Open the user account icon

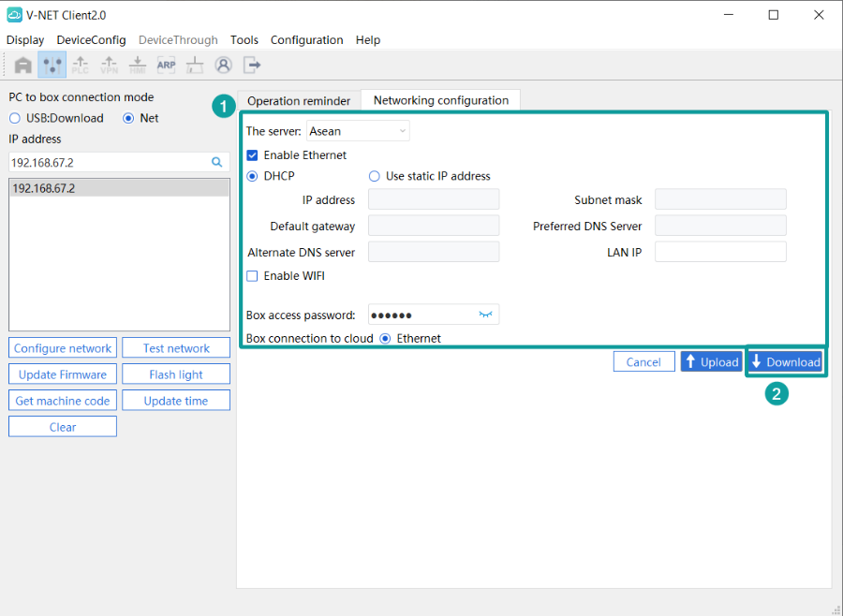223,65
